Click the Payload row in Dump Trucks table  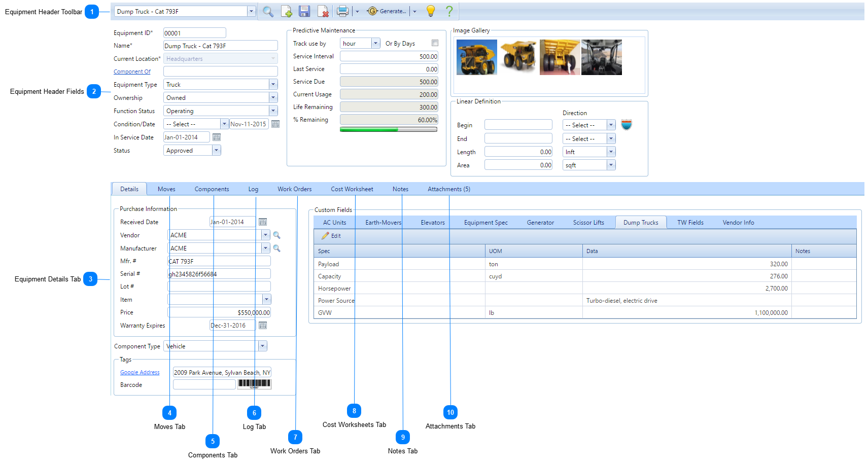(x=585, y=264)
